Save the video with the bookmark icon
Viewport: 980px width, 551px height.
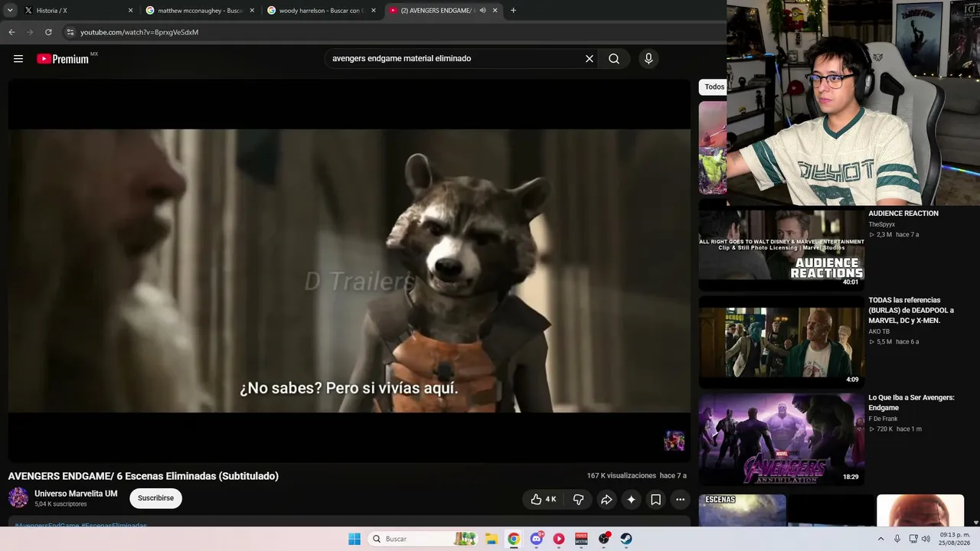click(655, 500)
